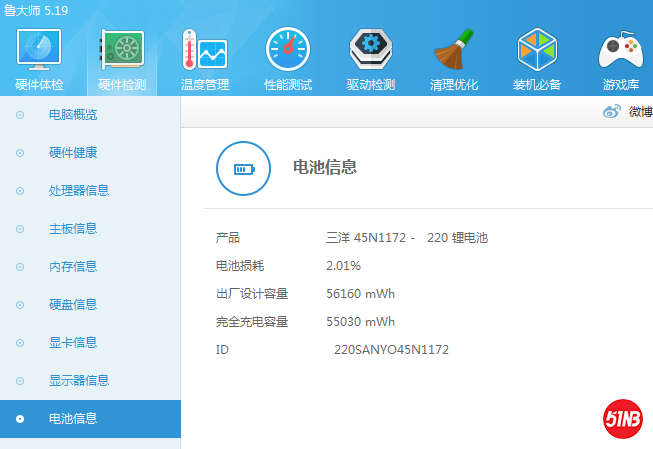Select 显示器信息 in the sidebar
The image size is (653, 449).
coord(79,381)
